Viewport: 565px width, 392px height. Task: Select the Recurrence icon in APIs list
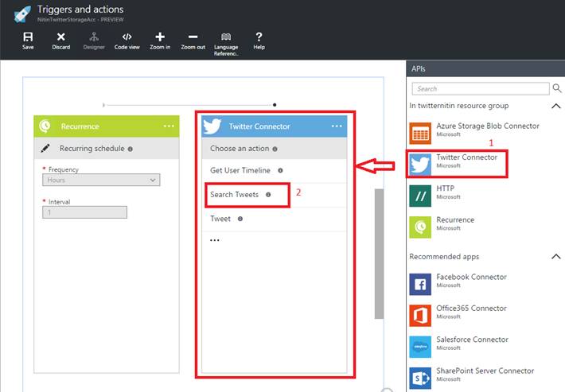420,227
